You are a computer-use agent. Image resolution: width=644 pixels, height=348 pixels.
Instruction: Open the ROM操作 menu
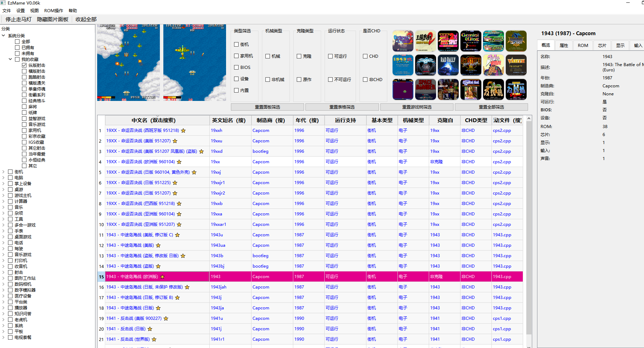[x=54, y=11]
